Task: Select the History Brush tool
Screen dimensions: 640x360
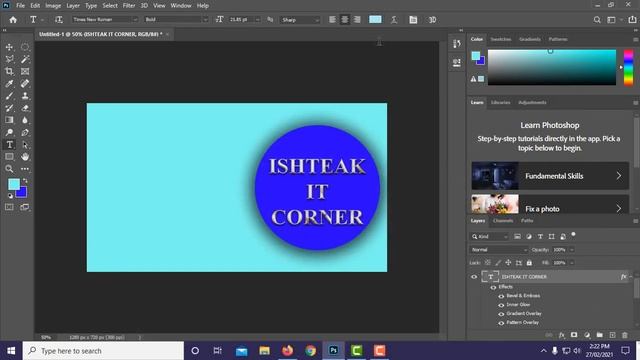Action: (x=9, y=108)
